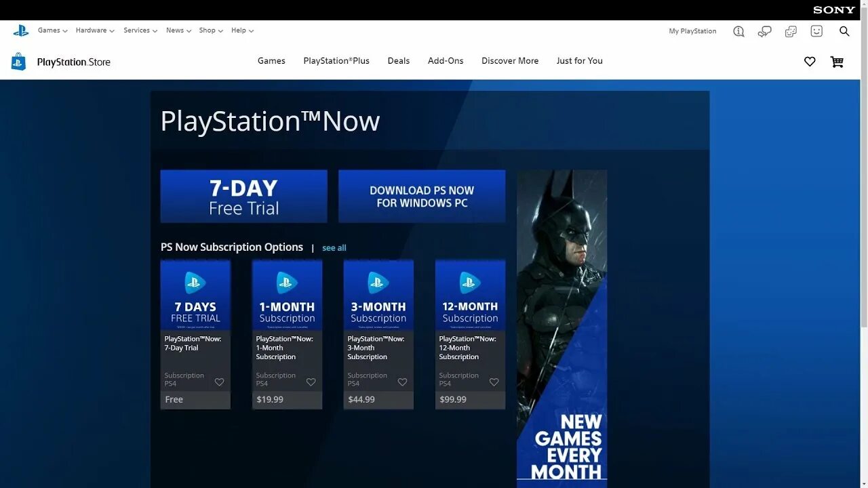Click the PlayStation logo in top bar

20,30
